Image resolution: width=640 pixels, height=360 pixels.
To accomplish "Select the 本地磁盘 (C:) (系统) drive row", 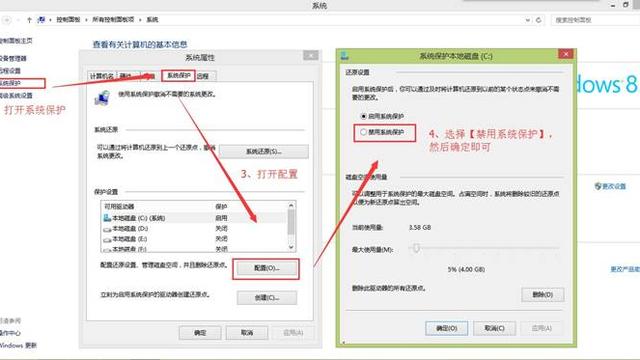I will pyautogui.click(x=194, y=218).
